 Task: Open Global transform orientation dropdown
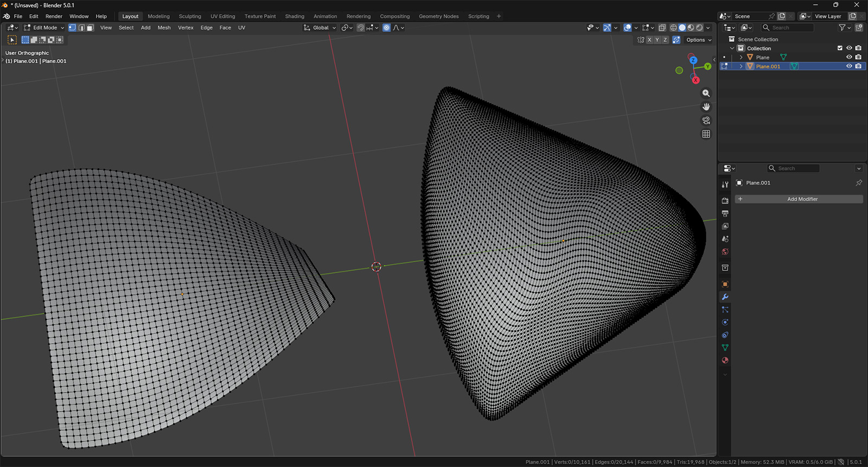(x=320, y=28)
